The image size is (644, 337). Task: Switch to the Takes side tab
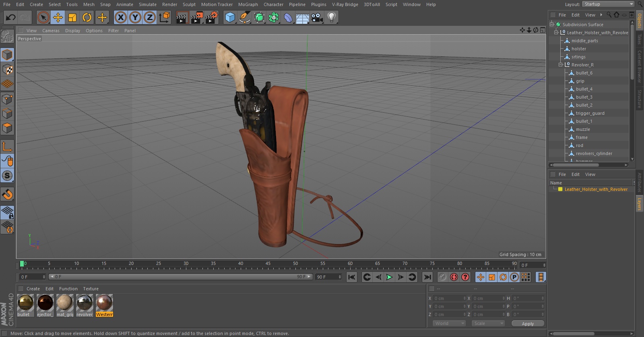(640, 39)
